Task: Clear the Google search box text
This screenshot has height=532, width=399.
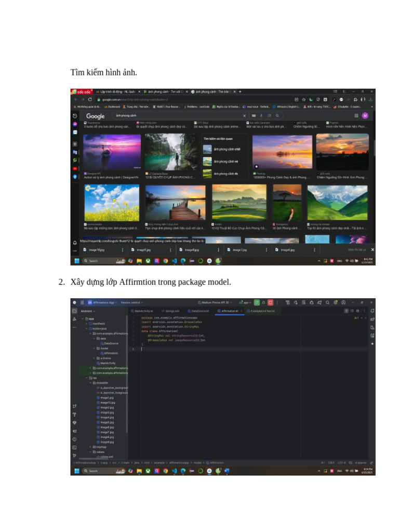Action: [x=245, y=116]
